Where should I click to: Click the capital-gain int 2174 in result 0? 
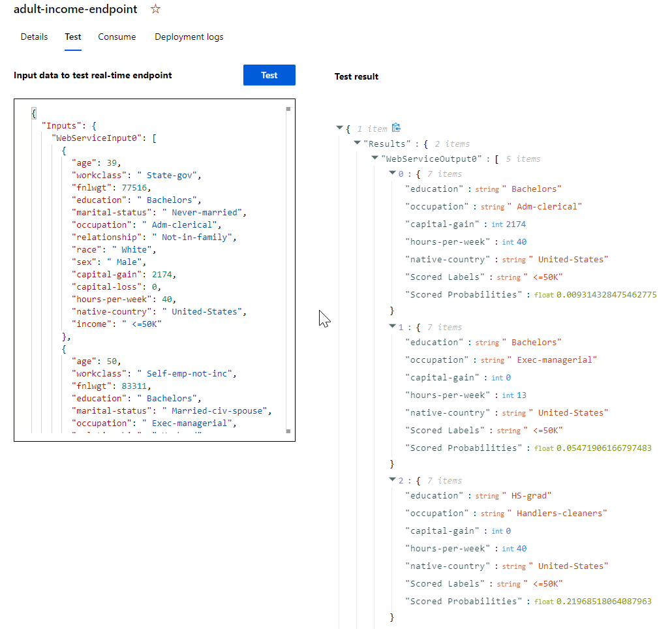click(x=515, y=224)
